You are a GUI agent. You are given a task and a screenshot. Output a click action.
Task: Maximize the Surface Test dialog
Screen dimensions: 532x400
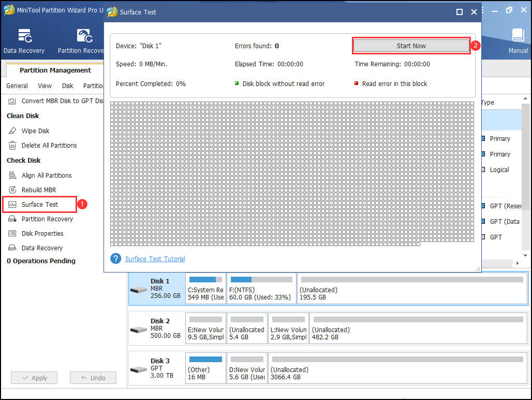(460, 12)
